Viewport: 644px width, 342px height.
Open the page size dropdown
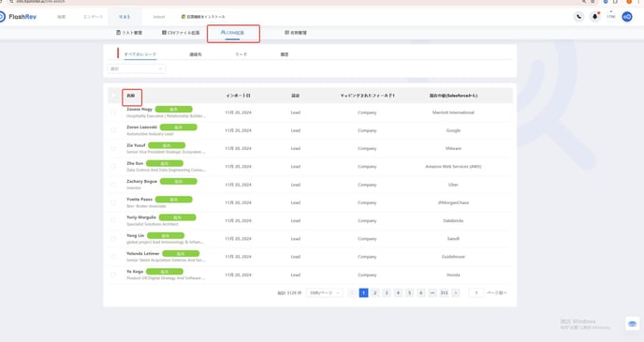click(x=325, y=292)
